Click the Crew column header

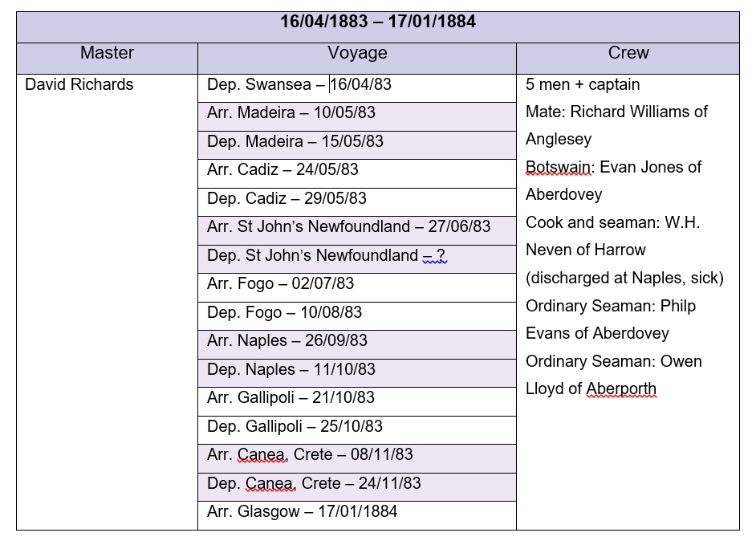(x=628, y=54)
